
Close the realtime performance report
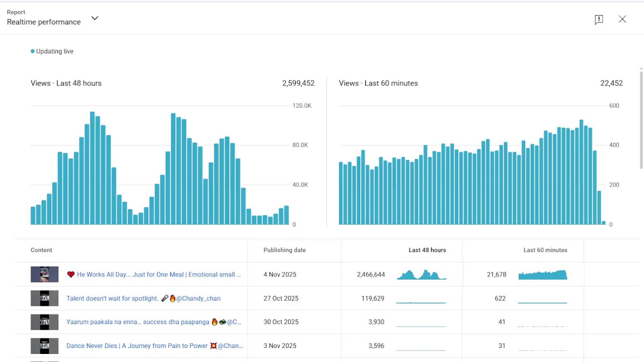(622, 19)
